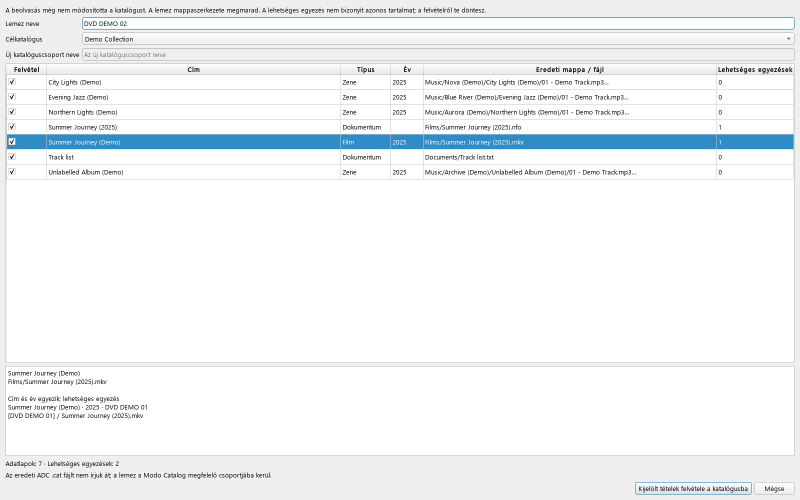The image size is (800, 500).
Task: Click match count 0 in Track list row
Action: coord(755,157)
